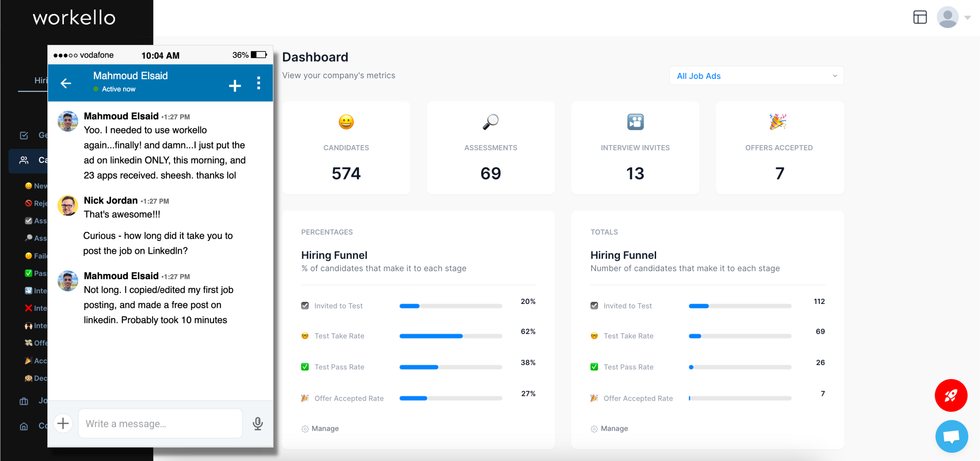Toggle the Invited to Test checkbox in Totals funnel
This screenshot has width=980, height=461.
(x=594, y=305)
